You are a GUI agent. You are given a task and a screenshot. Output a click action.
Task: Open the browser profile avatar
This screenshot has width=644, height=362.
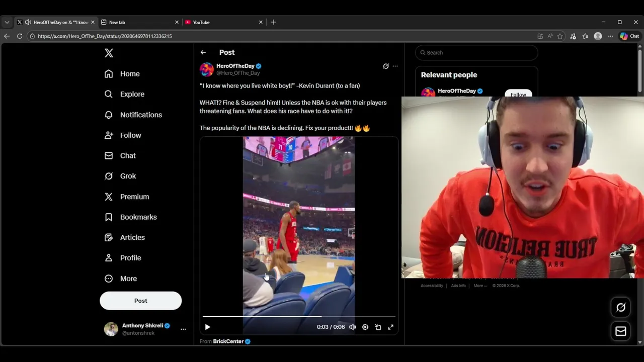click(598, 36)
